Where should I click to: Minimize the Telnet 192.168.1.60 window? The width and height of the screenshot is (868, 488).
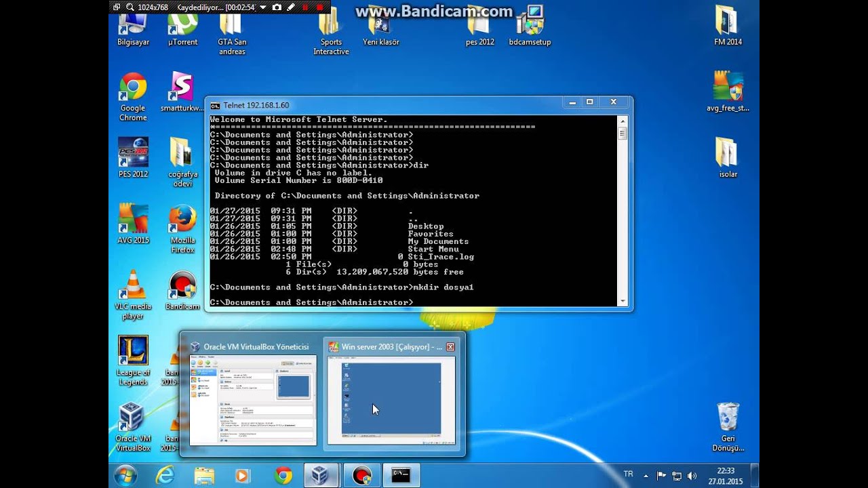coord(573,102)
